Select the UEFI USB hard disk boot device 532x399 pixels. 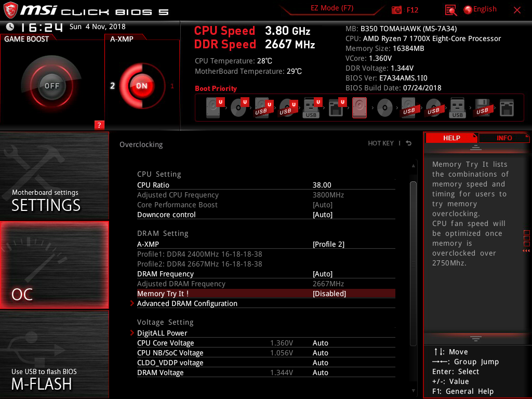pos(264,108)
